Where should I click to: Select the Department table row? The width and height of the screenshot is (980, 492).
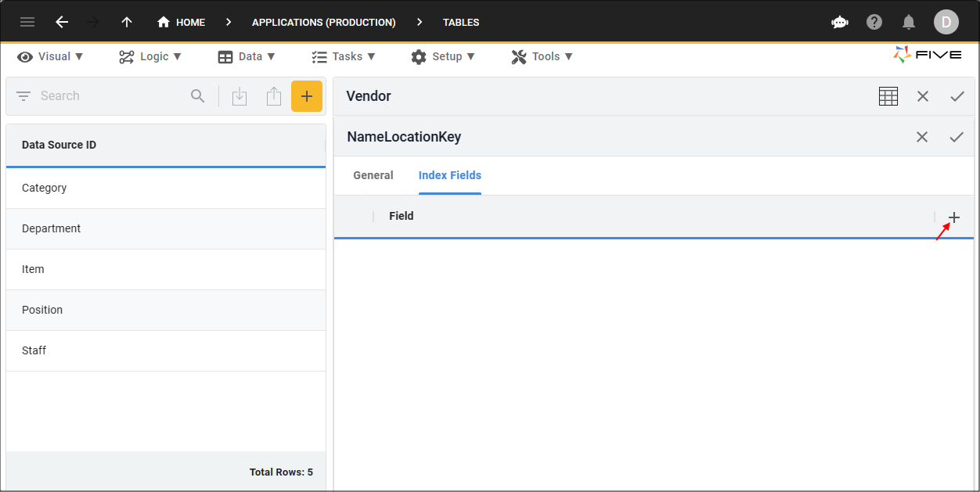coord(166,228)
